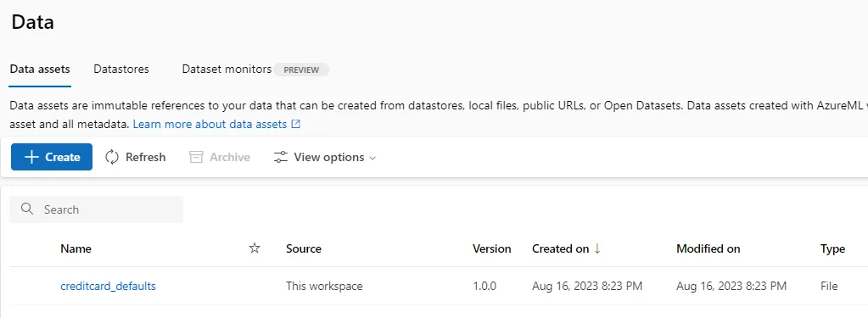Switch to the Data assets tab
This screenshot has width=868, height=318.
[40, 70]
